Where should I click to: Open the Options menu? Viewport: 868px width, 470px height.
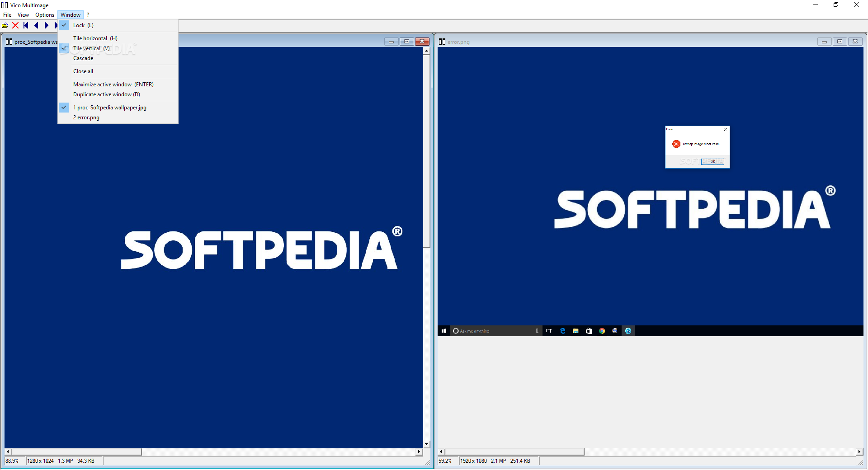pyautogui.click(x=45, y=15)
